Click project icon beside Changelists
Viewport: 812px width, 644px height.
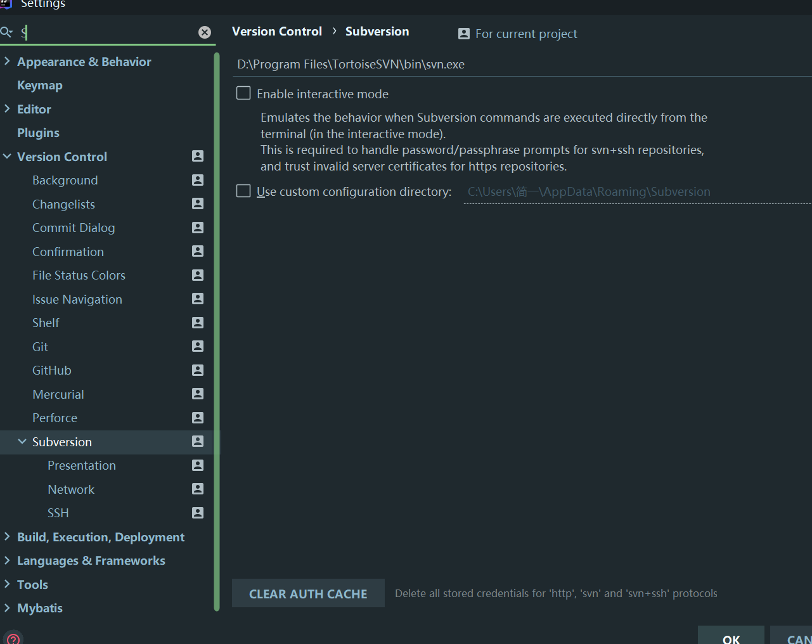(198, 203)
